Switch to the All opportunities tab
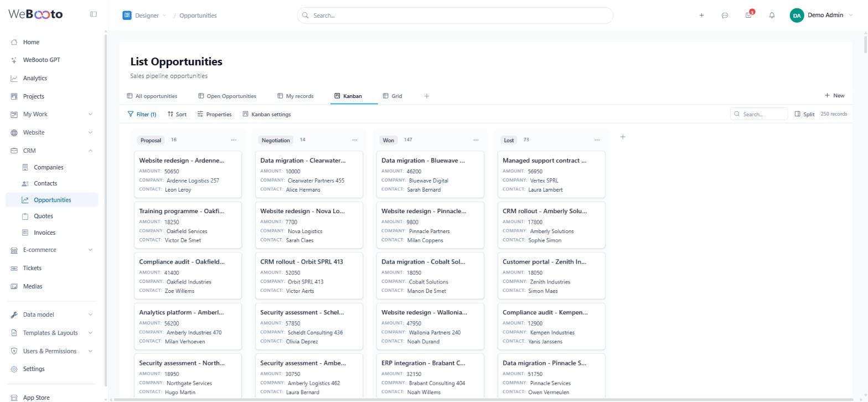868x402 pixels. (x=152, y=96)
